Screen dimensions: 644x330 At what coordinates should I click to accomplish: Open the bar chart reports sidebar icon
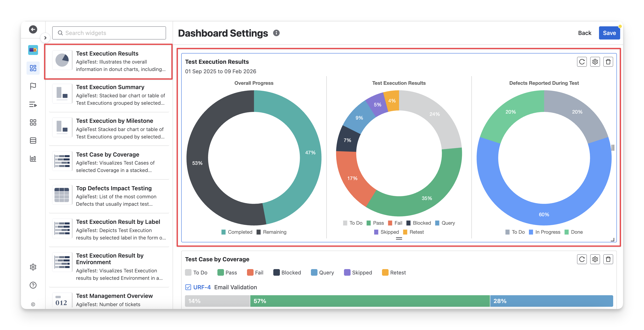coord(33,158)
